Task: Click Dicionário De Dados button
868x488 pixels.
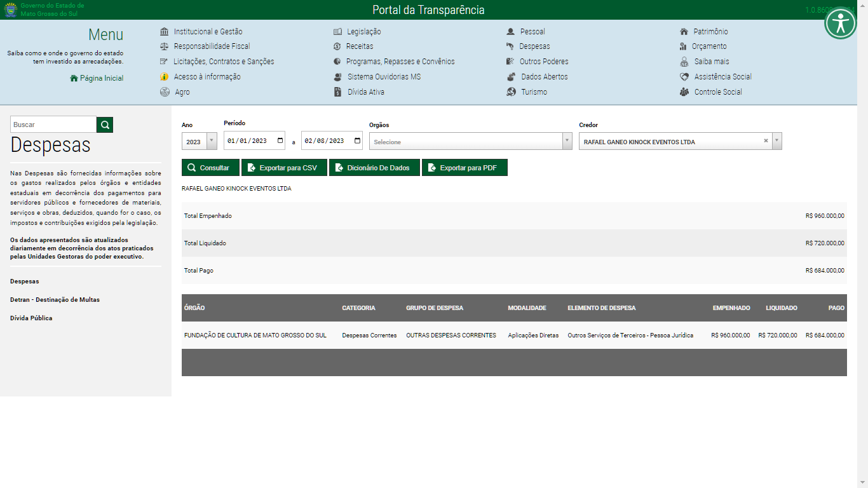Action: click(x=374, y=168)
